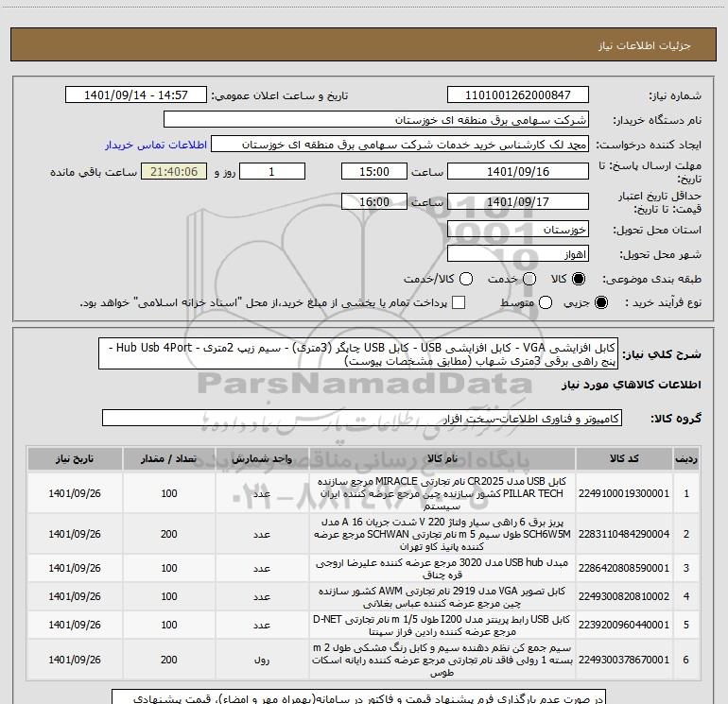The image size is (728, 704).
Task: Select the کالا radio button
Action: [x=581, y=279]
